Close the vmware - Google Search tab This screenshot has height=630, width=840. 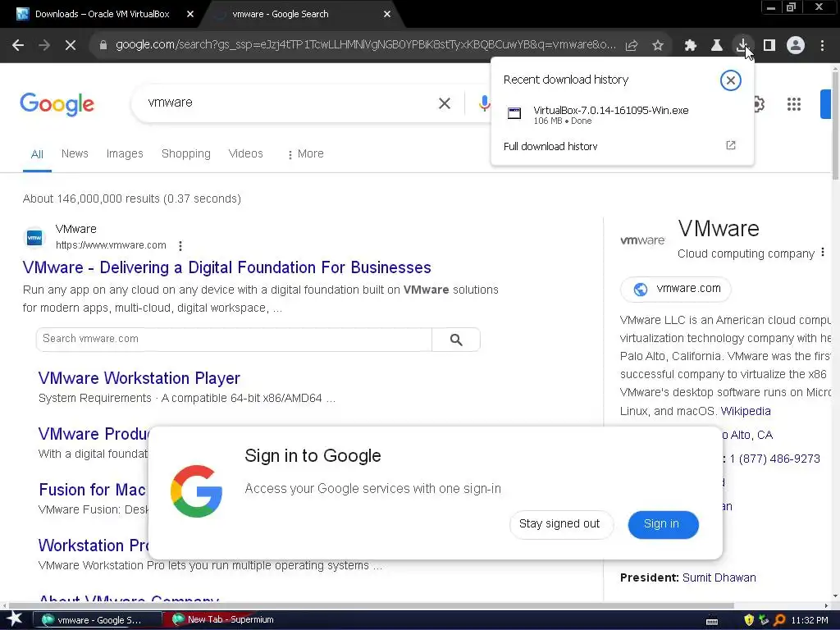(x=387, y=15)
